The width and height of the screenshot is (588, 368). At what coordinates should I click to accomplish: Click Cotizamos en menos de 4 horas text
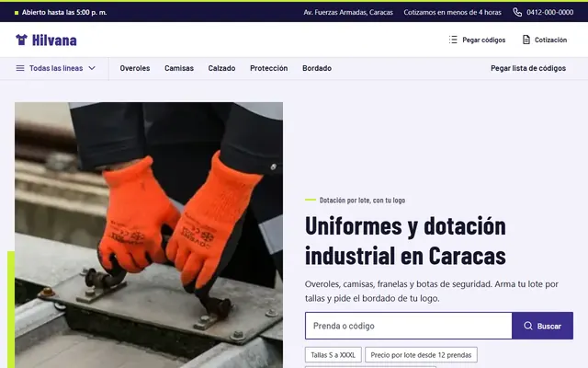tap(453, 12)
